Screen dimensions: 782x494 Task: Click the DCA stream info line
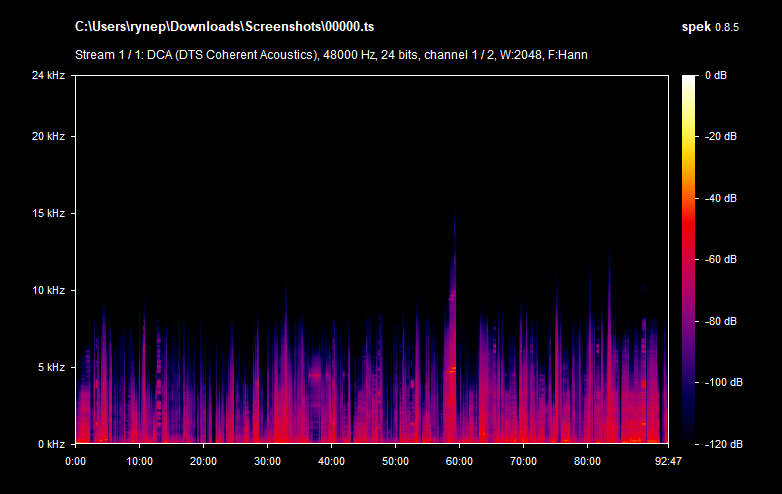[331, 54]
